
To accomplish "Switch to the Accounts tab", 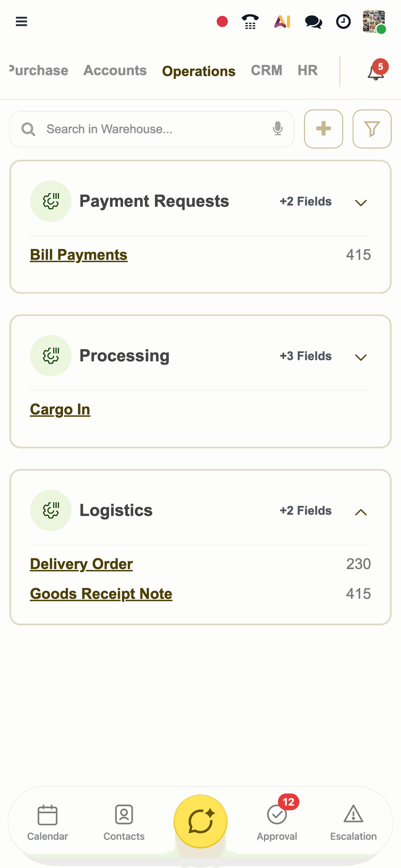I will coord(115,71).
